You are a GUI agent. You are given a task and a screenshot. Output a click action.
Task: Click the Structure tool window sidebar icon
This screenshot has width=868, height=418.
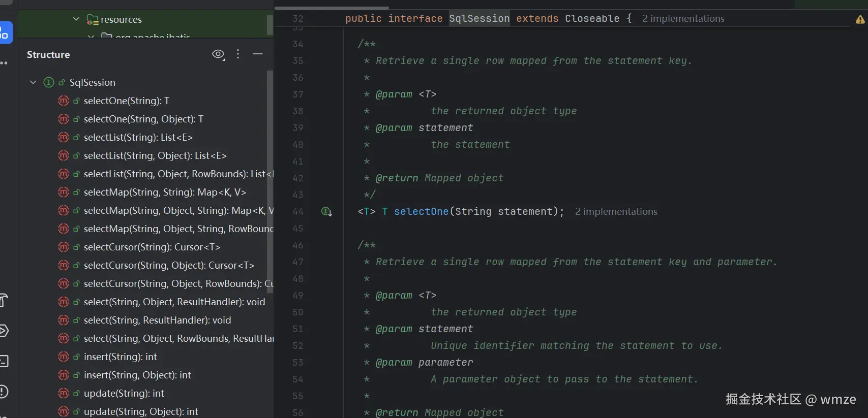click(x=5, y=33)
